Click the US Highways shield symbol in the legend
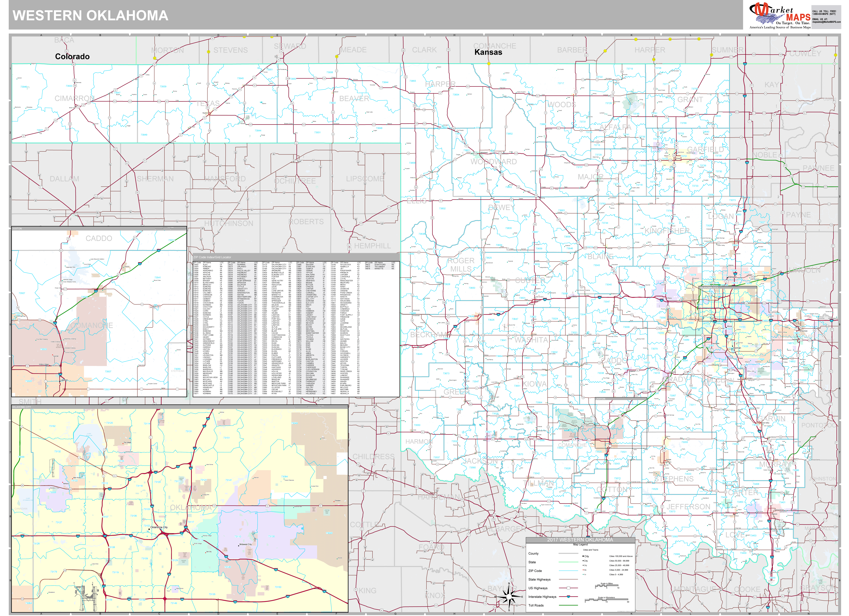Viewport: 849px width, 616px height. coord(568,588)
